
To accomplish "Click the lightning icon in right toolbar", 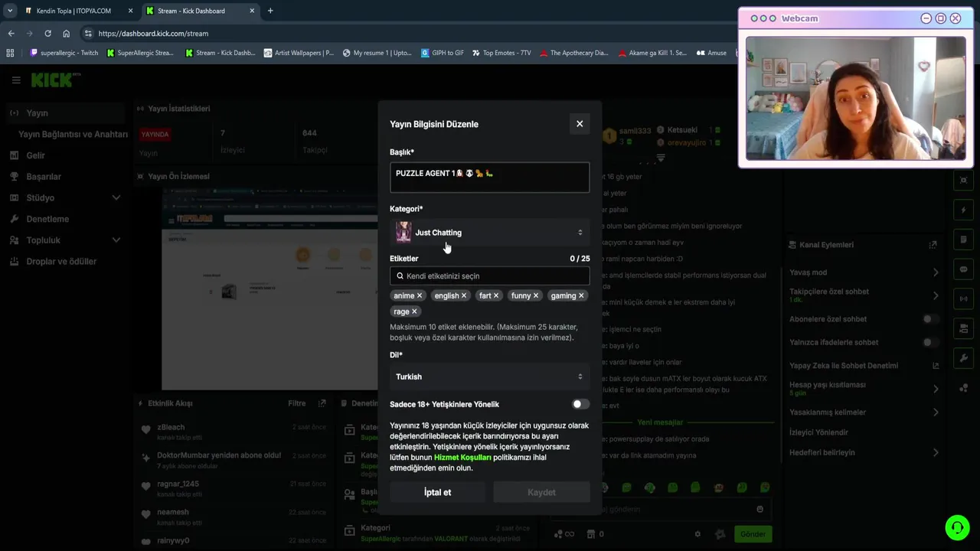I will [963, 210].
